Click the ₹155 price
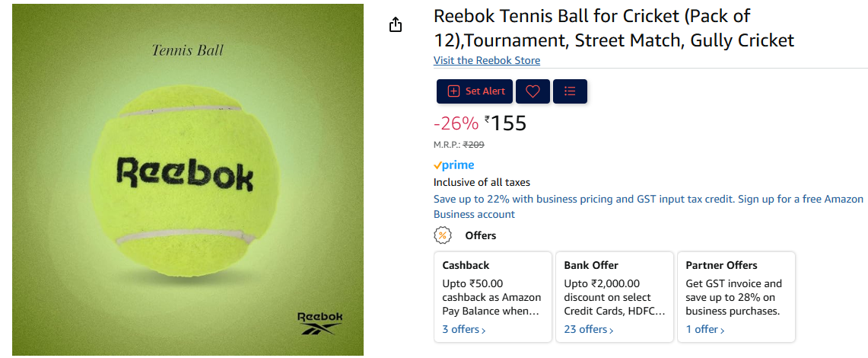Image resolution: width=868 pixels, height=358 pixels. tap(506, 123)
